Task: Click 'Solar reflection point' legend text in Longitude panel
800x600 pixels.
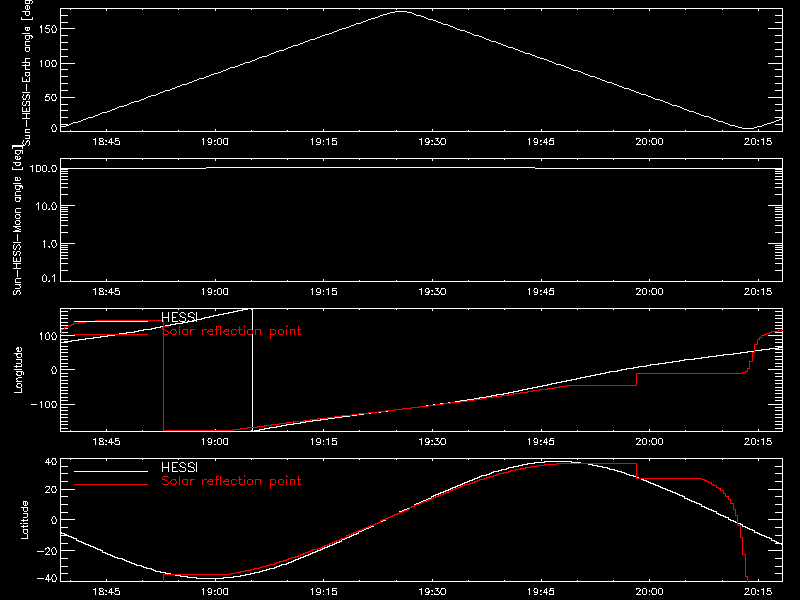Action: coord(231,331)
